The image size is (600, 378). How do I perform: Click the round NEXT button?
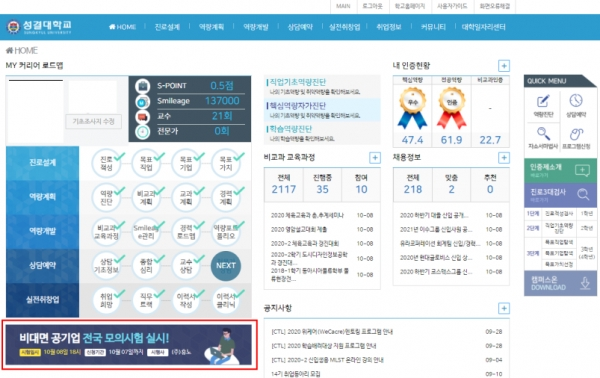226,266
